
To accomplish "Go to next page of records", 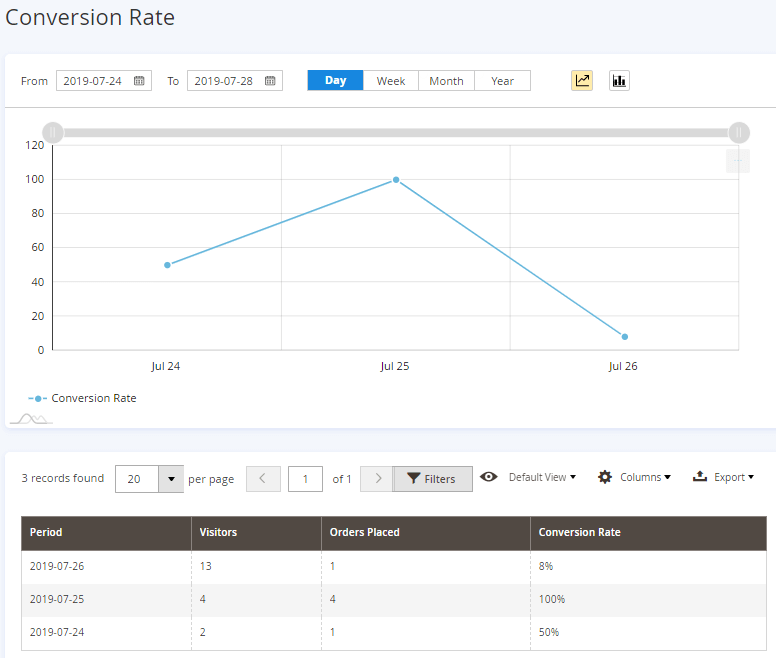I will pyautogui.click(x=377, y=479).
